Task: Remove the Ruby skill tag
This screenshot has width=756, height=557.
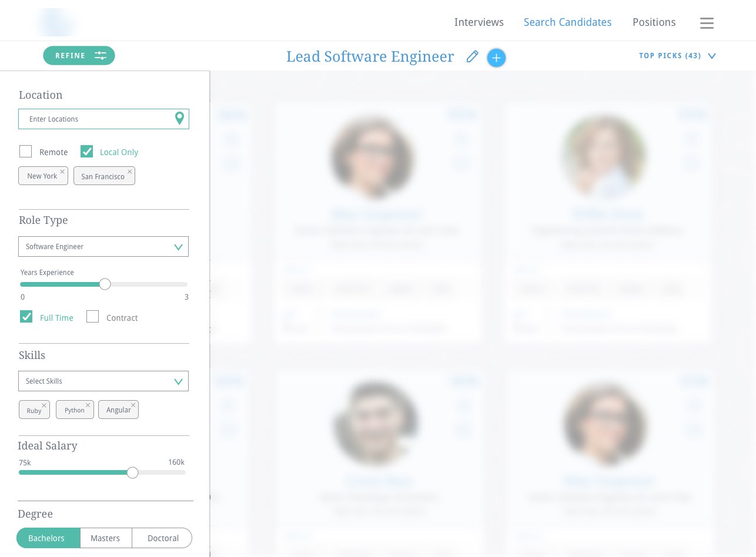Action: [44, 405]
